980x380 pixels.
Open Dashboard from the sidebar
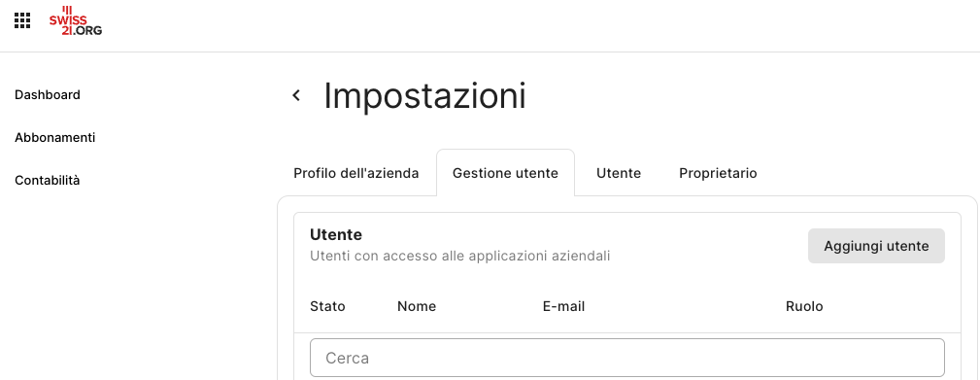click(x=48, y=95)
